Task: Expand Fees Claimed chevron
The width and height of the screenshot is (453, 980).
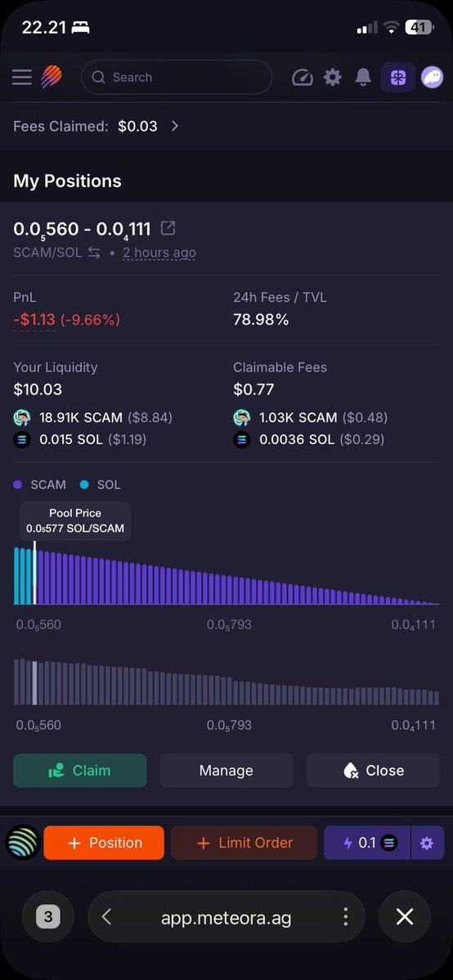Action: click(175, 126)
